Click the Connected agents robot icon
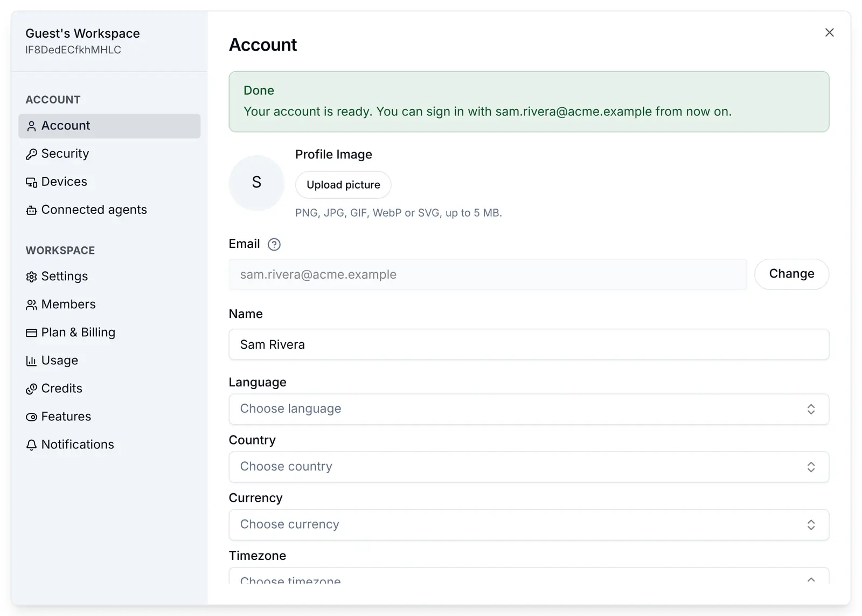Image resolution: width=862 pixels, height=616 pixels. [31, 210]
